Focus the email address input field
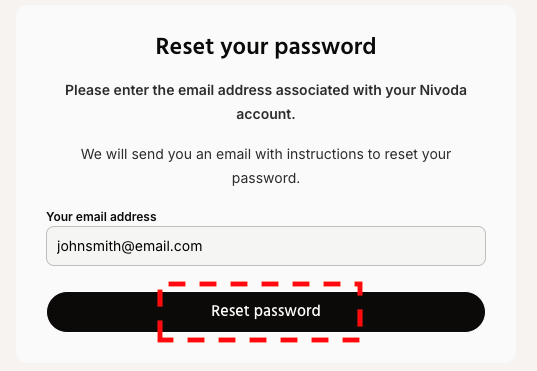This screenshot has height=371, width=537. [x=266, y=246]
